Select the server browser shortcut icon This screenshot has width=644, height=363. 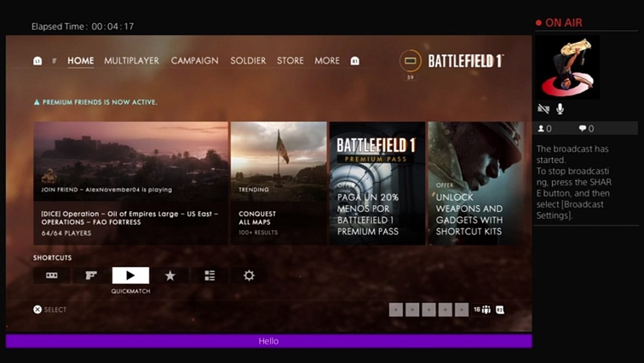(52, 275)
